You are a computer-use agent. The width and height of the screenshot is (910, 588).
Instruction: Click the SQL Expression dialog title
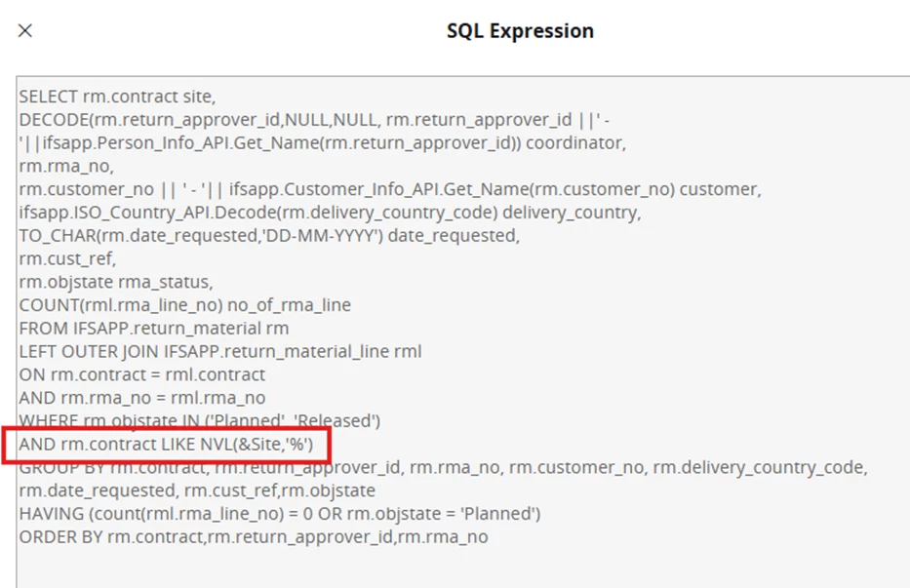pyautogui.click(x=520, y=30)
